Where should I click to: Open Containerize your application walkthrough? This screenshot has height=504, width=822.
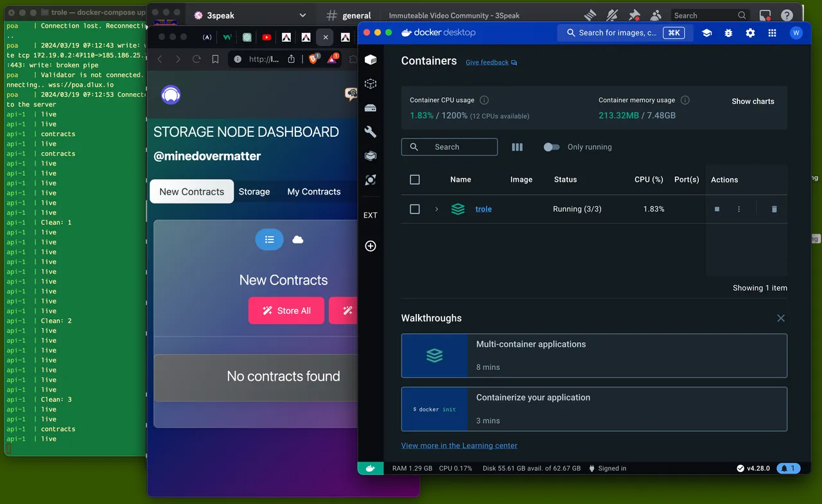pos(594,409)
